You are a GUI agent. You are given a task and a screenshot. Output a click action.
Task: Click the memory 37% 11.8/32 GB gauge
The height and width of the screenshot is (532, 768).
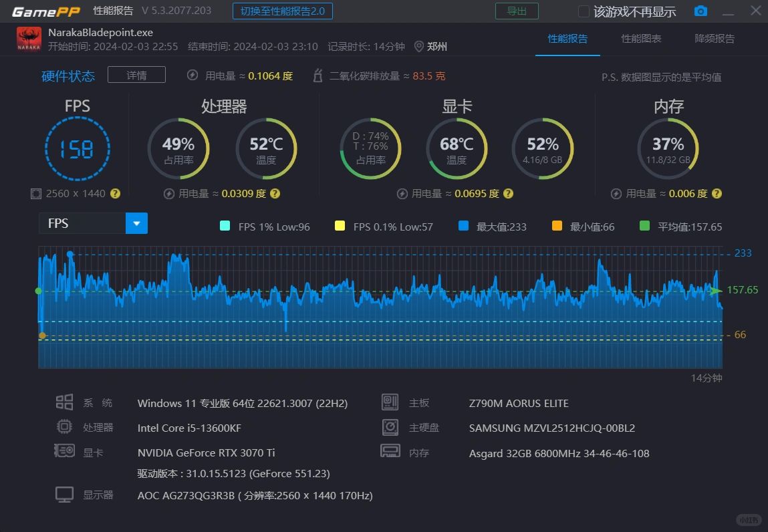tap(668, 148)
